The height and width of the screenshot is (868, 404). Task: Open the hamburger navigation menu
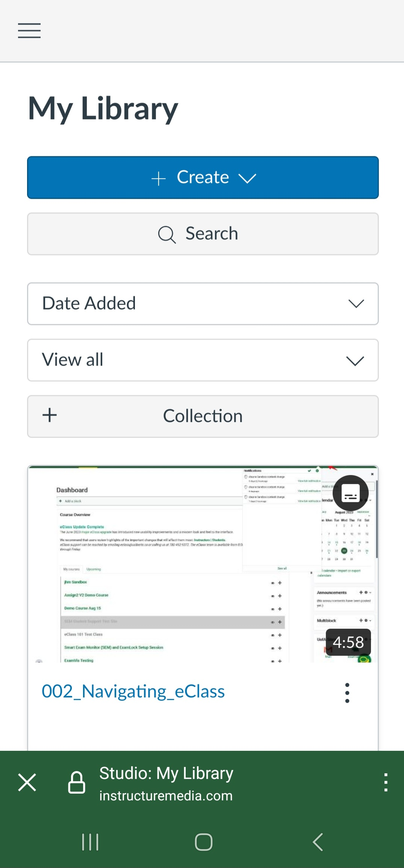pyautogui.click(x=29, y=30)
